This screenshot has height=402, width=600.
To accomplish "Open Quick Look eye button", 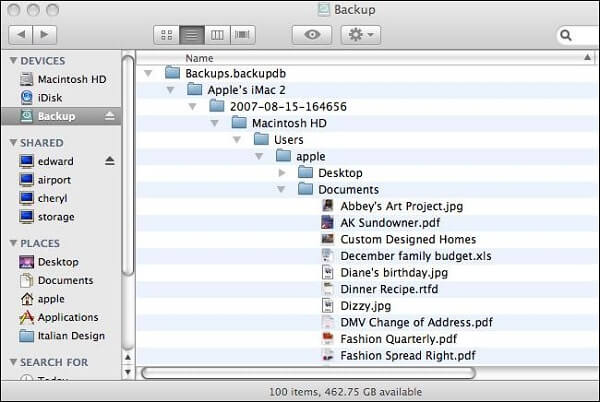I will tap(312, 35).
